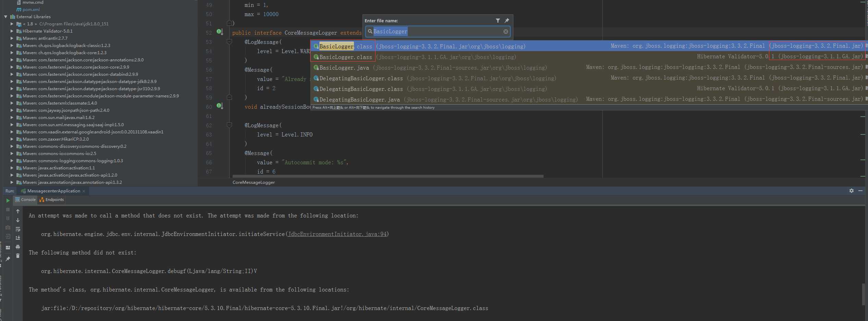
Task: Collapse the External Libraries node
Action: (5, 16)
